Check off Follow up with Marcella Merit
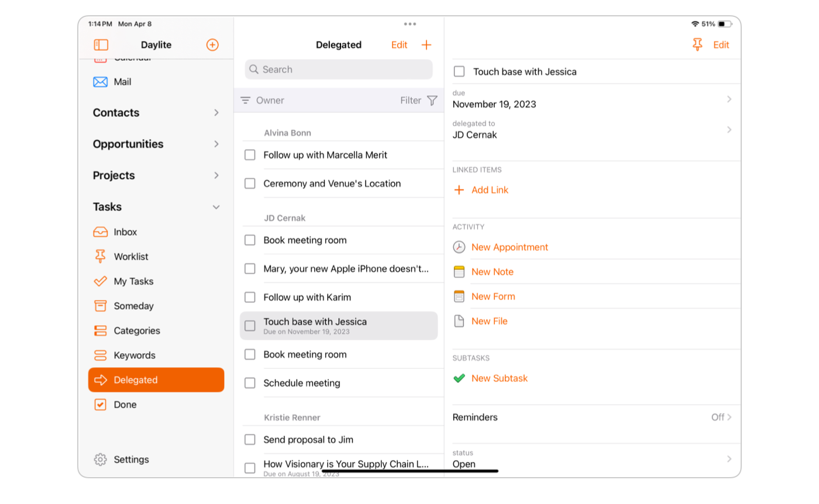Viewport: 819px width, 504px height. coord(250,155)
